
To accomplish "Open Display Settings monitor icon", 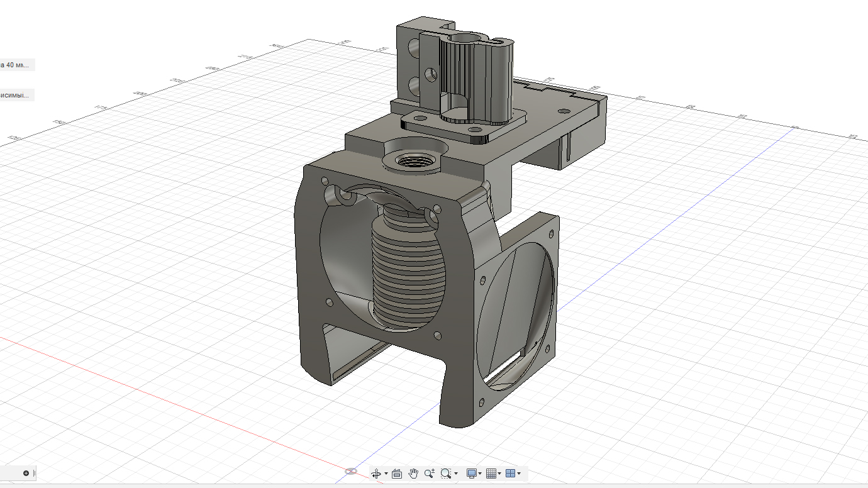I will tap(471, 474).
